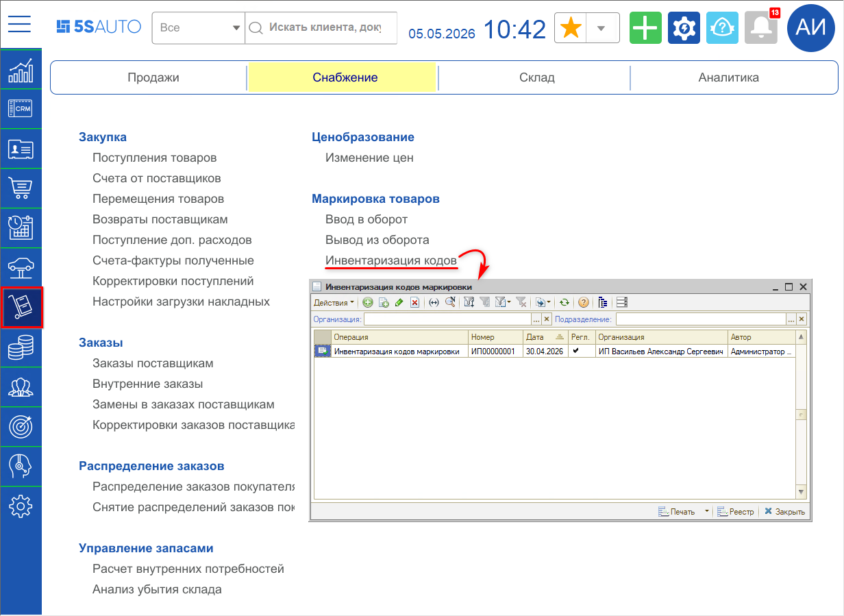Open Изменение цен link
The image size is (844, 616).
(369, 158)
